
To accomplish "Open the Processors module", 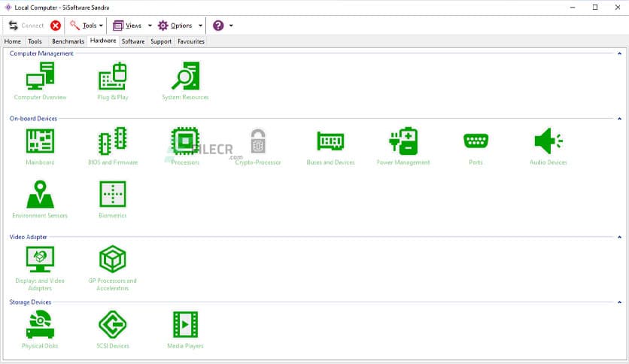I will click(185, 147).
